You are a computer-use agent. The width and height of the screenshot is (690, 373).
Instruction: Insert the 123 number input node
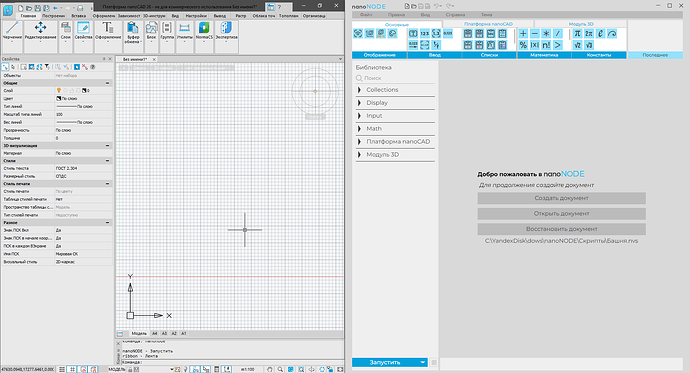(x=425, y=33)
